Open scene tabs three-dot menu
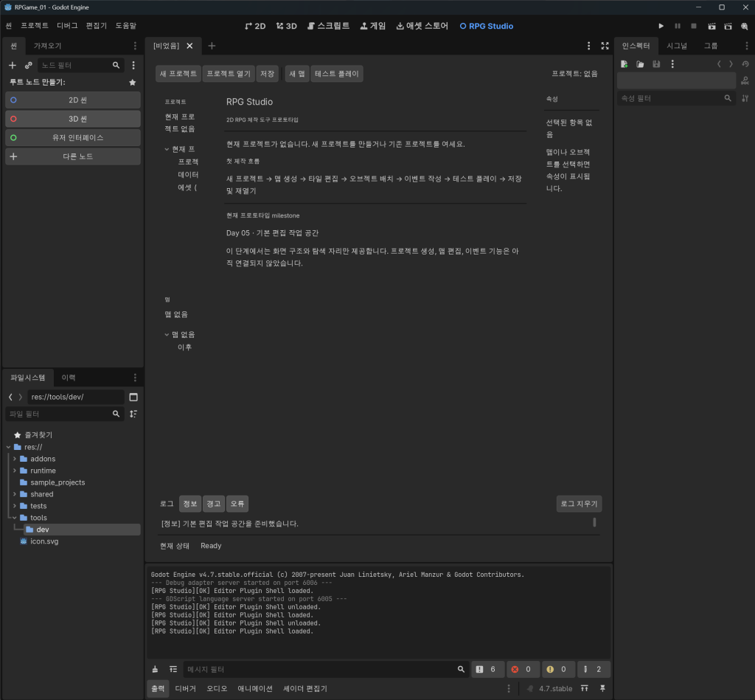This screenshot has height=700, width=755. click(x=588, y=46)
